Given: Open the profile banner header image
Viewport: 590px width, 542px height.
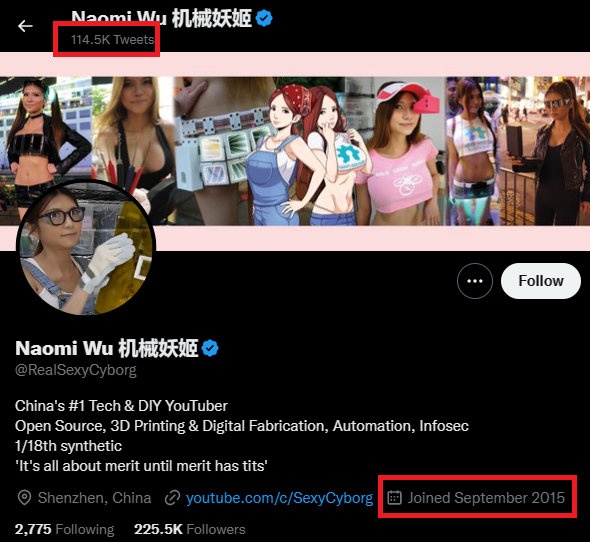Looking at the screenshot, I should tap(295, 151).
